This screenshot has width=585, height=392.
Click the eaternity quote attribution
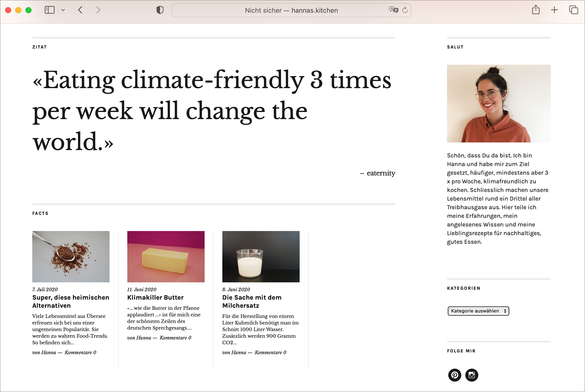[381, 173]
